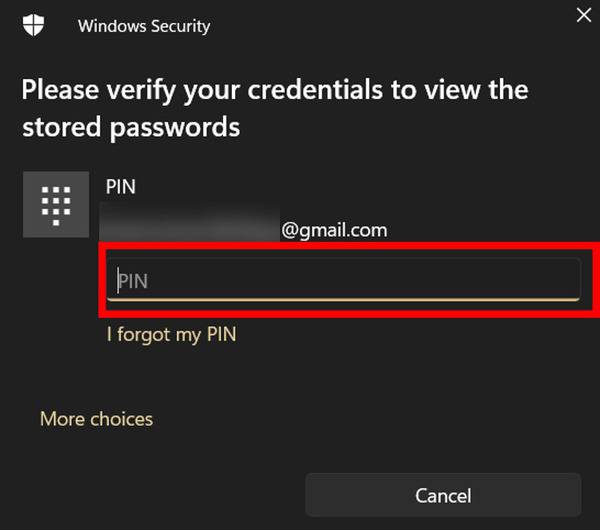Click the right end of the PIN field

[x=560, y=280]
